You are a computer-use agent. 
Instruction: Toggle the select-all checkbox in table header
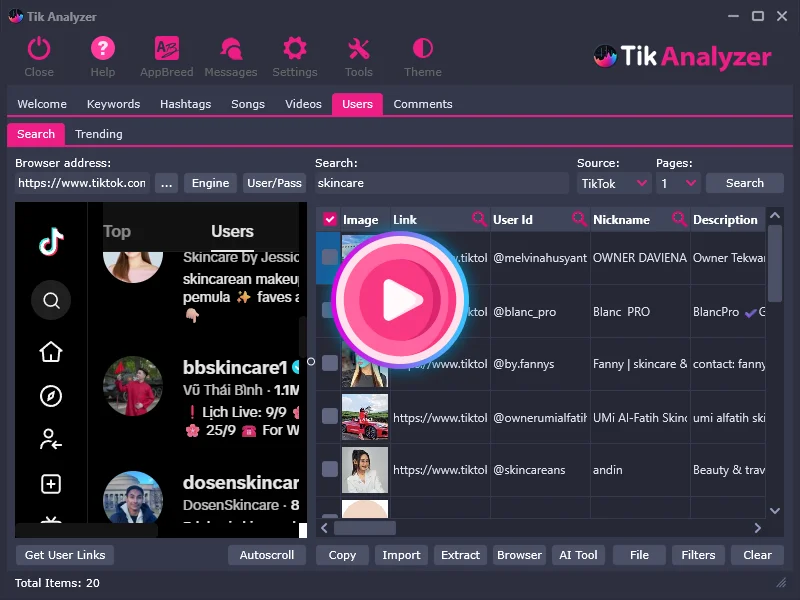pos(330,220)
